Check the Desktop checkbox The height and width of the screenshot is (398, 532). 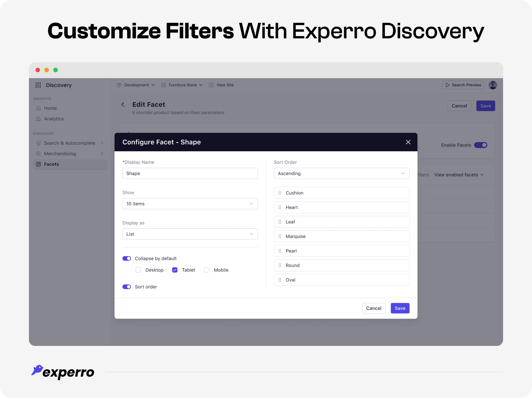(138, 270)
